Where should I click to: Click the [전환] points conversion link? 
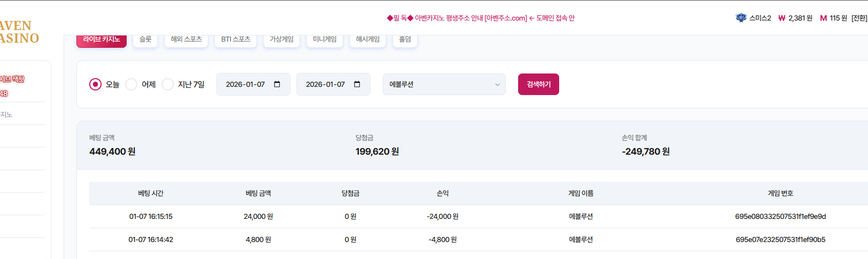point(859,18)
